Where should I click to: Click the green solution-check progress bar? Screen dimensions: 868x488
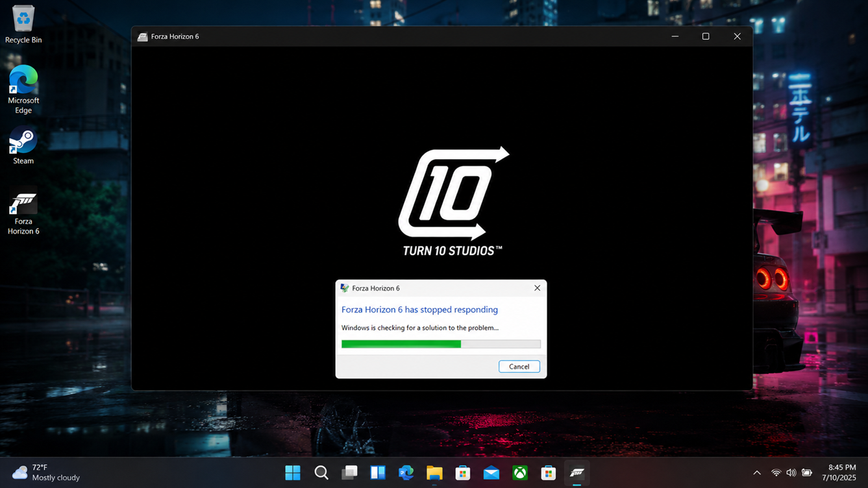441,344
